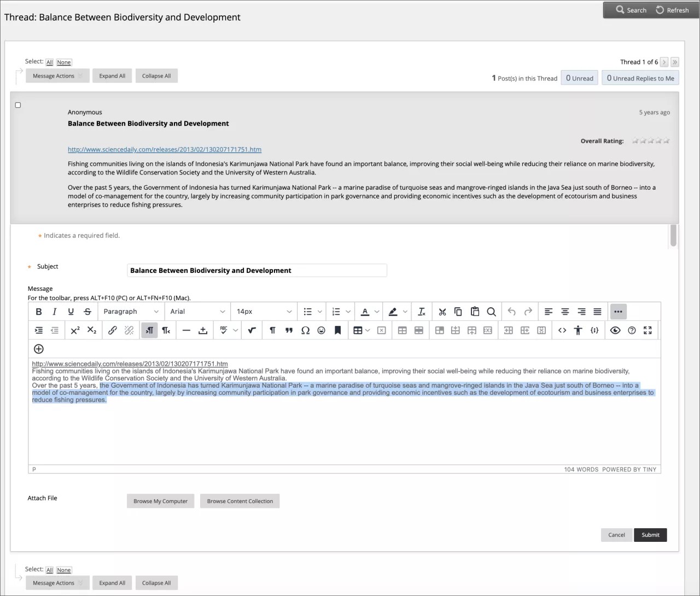Open the top Message Actions menu

(57, 76)
